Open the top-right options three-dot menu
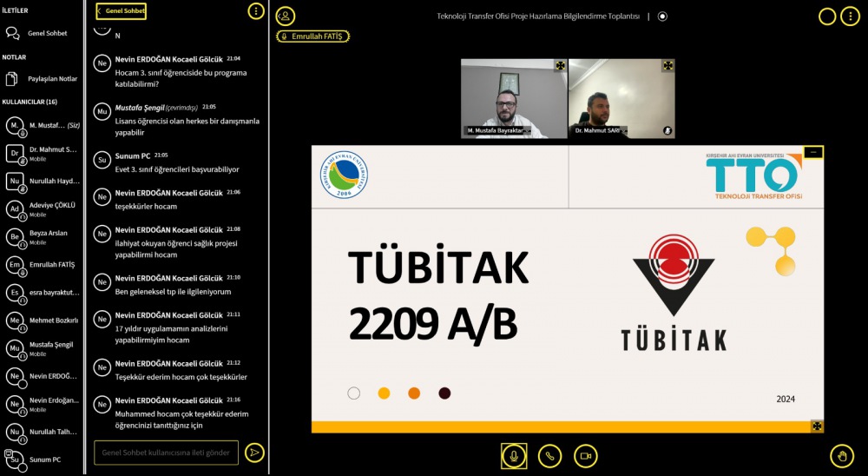868x476 pixels. coord(851,17)
